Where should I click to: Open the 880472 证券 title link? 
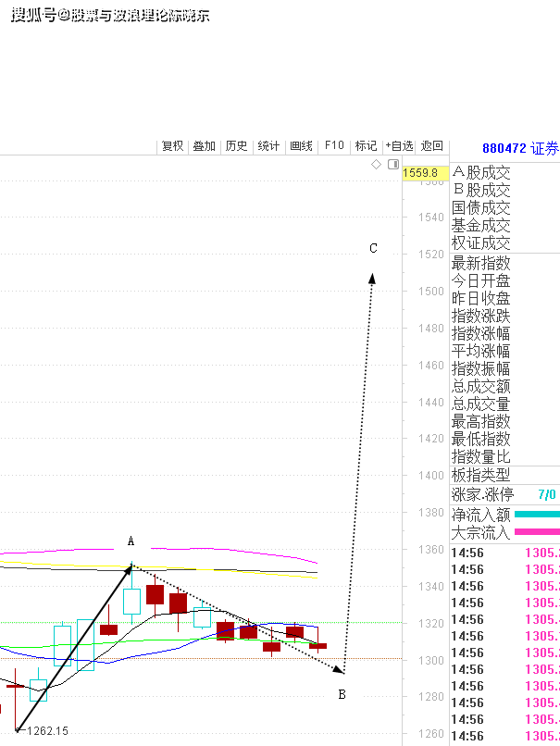click(x=521, y=148)
